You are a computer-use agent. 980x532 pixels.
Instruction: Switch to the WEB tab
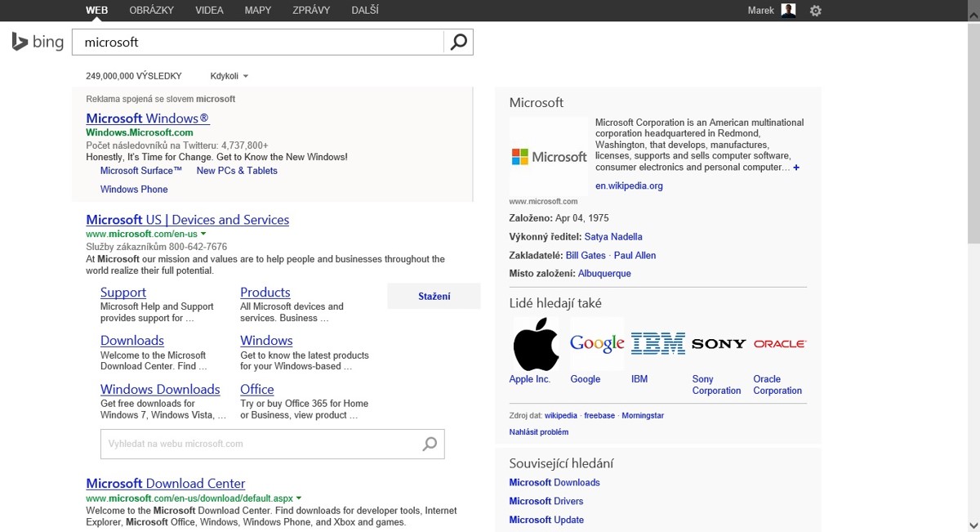pyautogui.click(x=97, y=11)
